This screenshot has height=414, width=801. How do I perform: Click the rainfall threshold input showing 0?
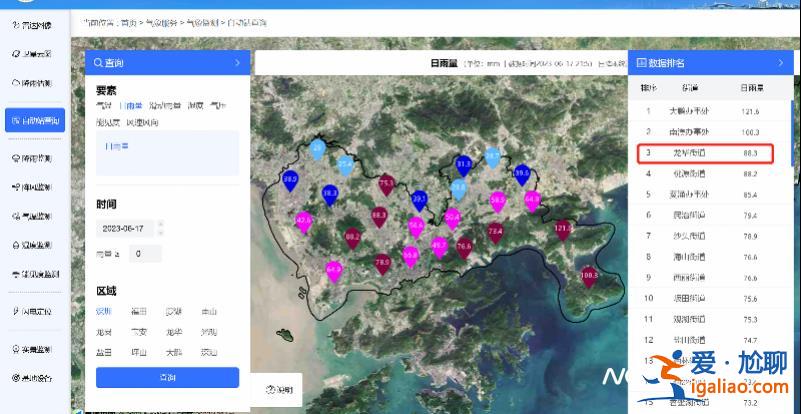pyautogui.click(x=144, y=254)
